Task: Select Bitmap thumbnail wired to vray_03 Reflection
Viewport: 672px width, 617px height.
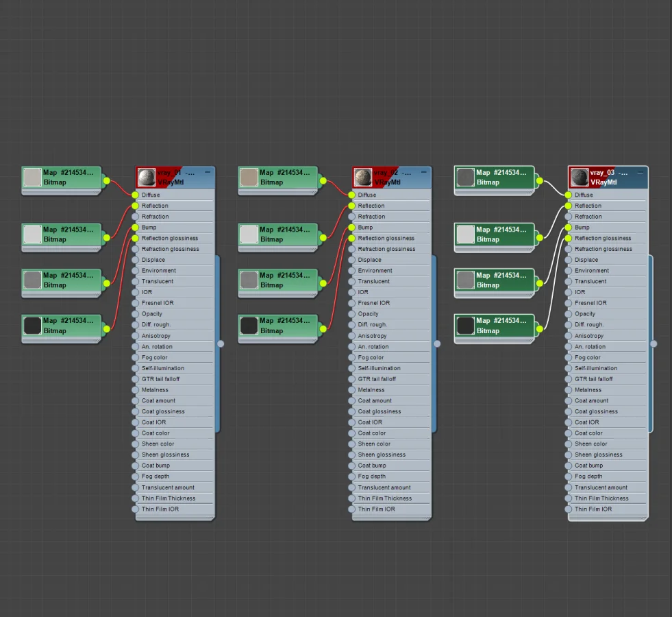Action: 465,234
